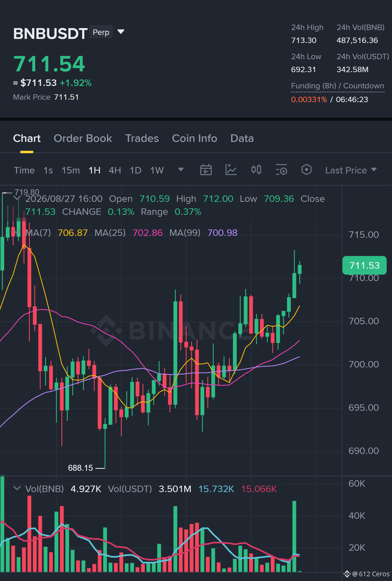Open chart display settings icon

281,170
